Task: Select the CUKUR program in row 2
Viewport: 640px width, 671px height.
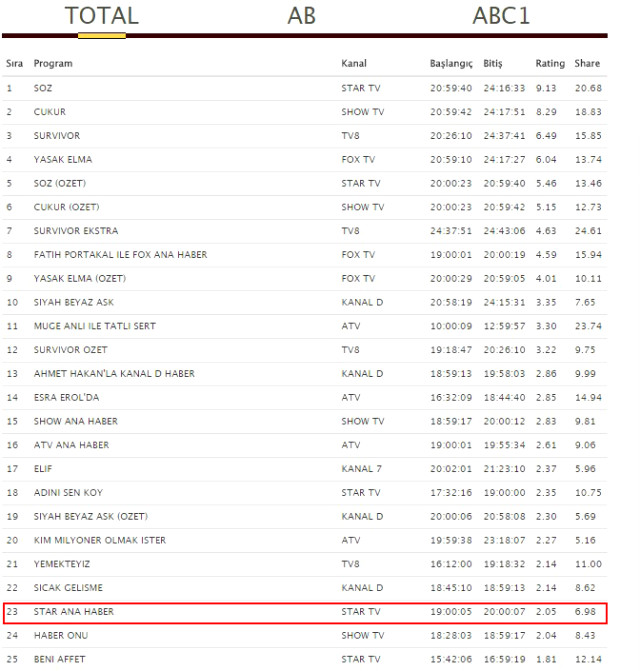Action: [x=50, y=112]
